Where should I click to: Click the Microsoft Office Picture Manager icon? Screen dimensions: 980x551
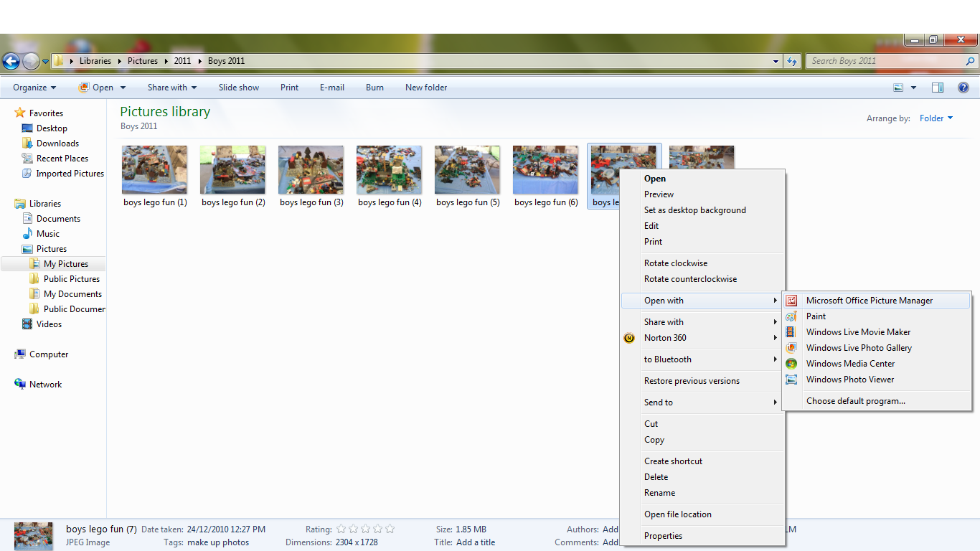point(791,301)
